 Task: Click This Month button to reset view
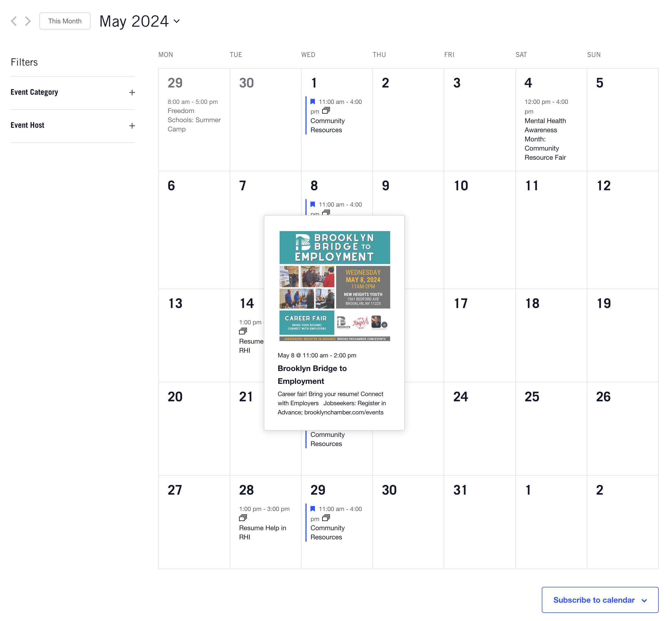click(x=65, y=21)
